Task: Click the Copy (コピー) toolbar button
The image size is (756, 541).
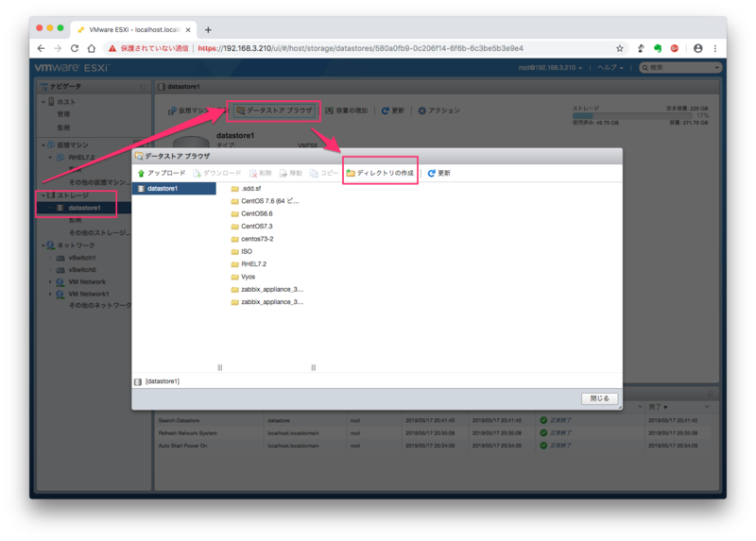Action: click(x=324, y=173)
